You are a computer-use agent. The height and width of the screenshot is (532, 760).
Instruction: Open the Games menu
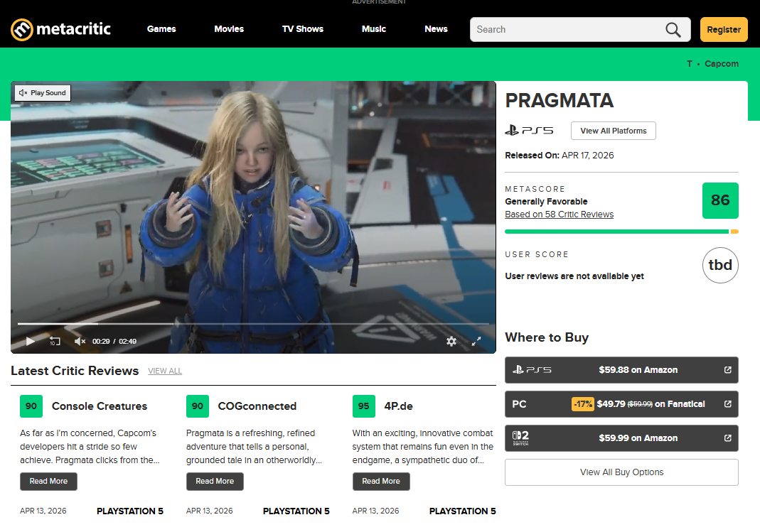point(161,29)
